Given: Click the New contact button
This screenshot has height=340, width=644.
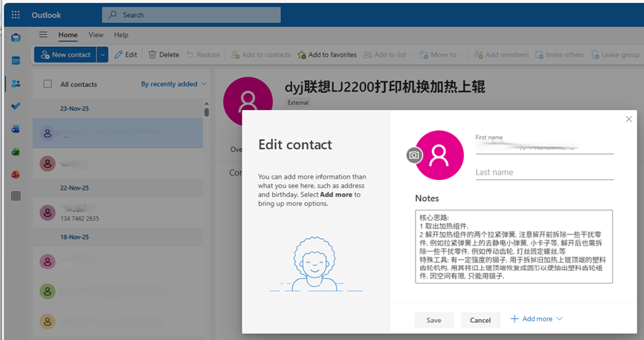Looking at the screenshot, I should (65, 54).
